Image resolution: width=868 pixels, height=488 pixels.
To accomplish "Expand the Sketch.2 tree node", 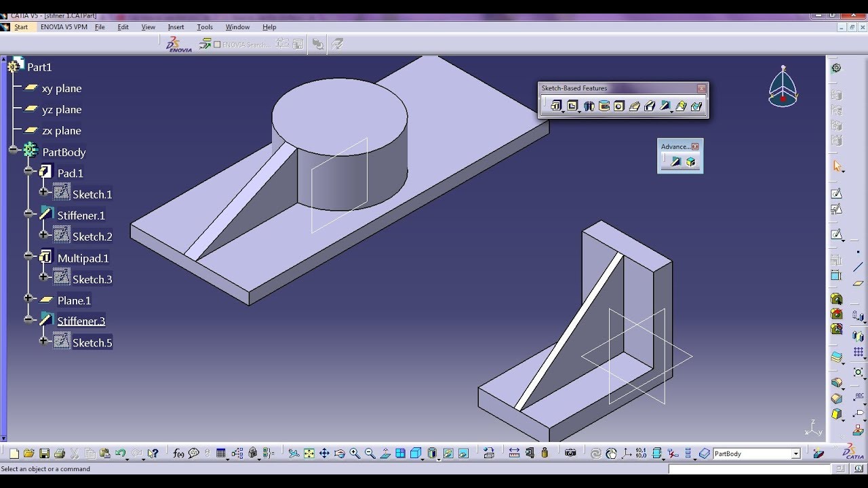I will point(44,235).
